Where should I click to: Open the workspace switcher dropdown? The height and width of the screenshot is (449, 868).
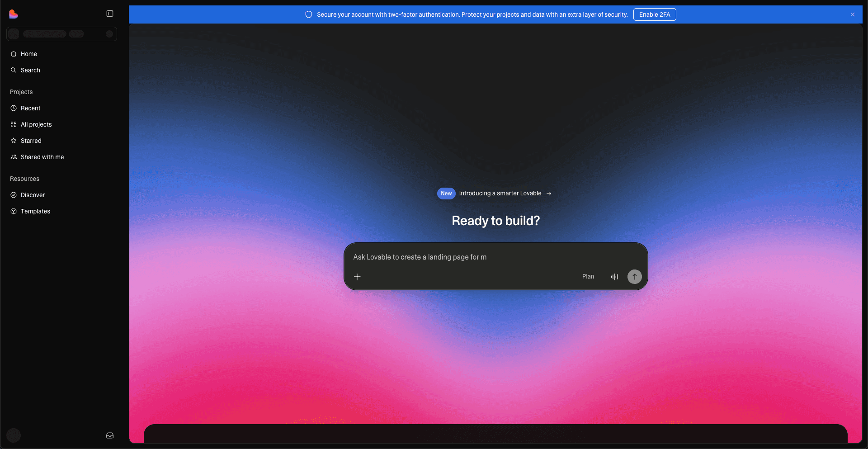61,34
